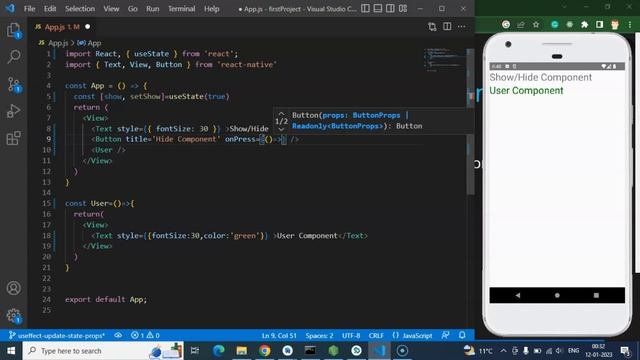
Task: Open Selection menu
Action: click(80, 9)
